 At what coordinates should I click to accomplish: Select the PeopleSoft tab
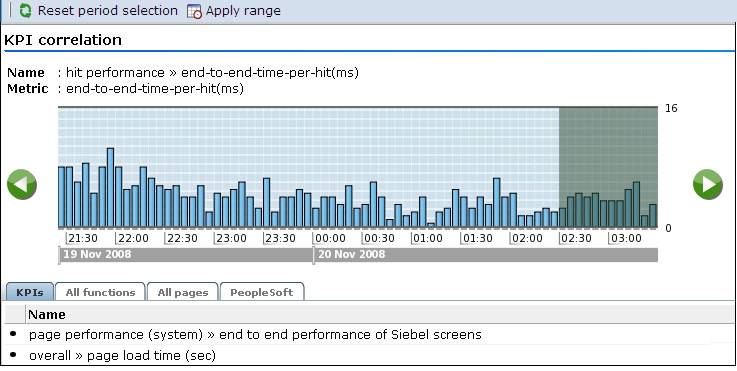coord(261,292)
